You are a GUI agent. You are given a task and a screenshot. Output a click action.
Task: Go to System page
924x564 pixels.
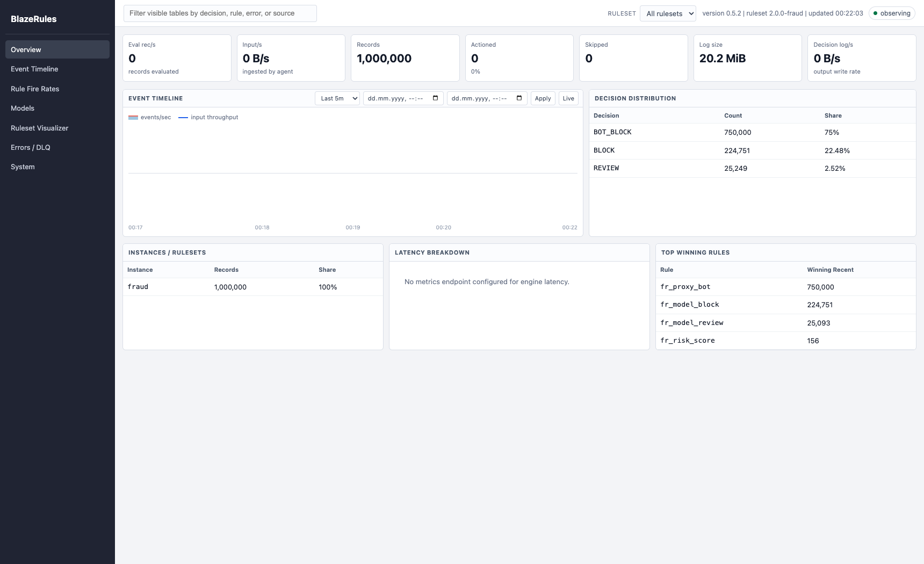57,167
